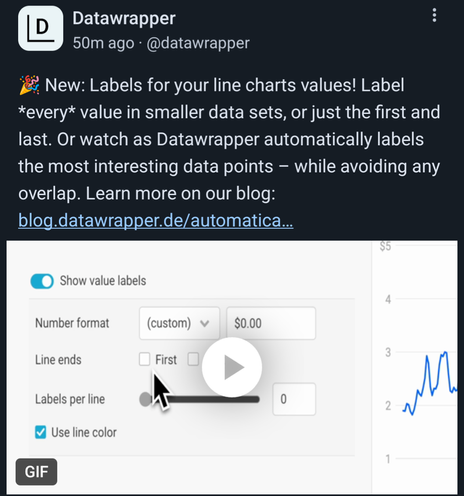
Task: Open the (custom) number format dropdown
Action: tap(179, 323)
